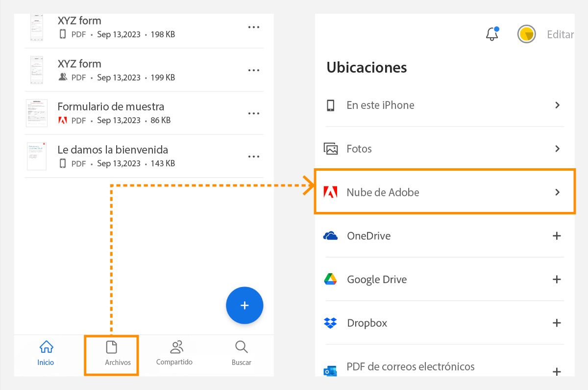Expand Fotos using the right chevron
This screenshot has width=588, height=390.
point(557,149)
